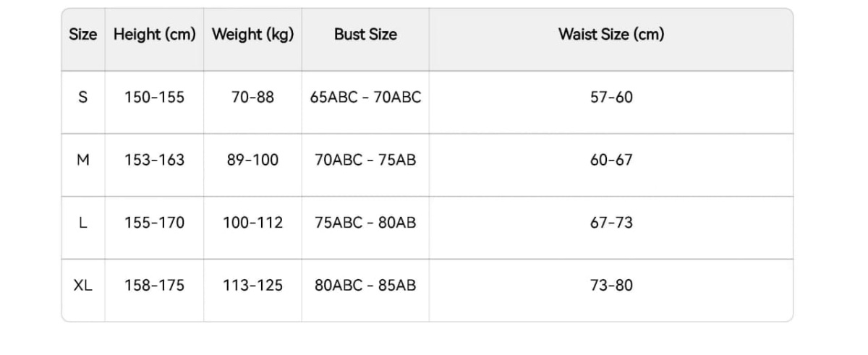This screenshot has height=355, width=868.
Task: Select height cell 150-155
Action: (x=154, y=97)
